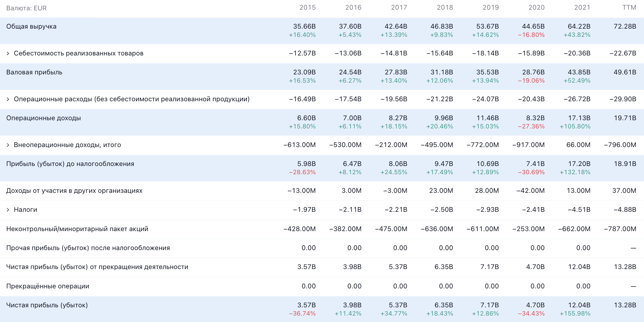
Task: Click net income change +155.98%
Action: tap(575, 314)
